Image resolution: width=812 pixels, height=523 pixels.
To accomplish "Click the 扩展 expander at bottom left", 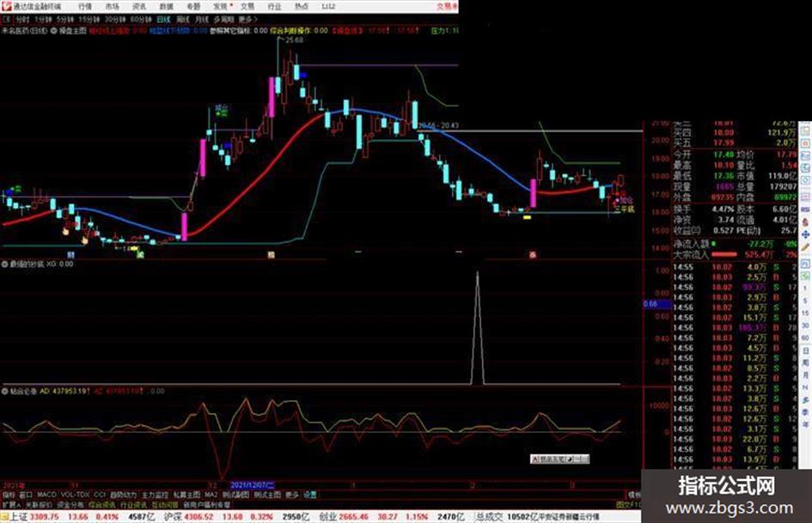I will (11, 504).
